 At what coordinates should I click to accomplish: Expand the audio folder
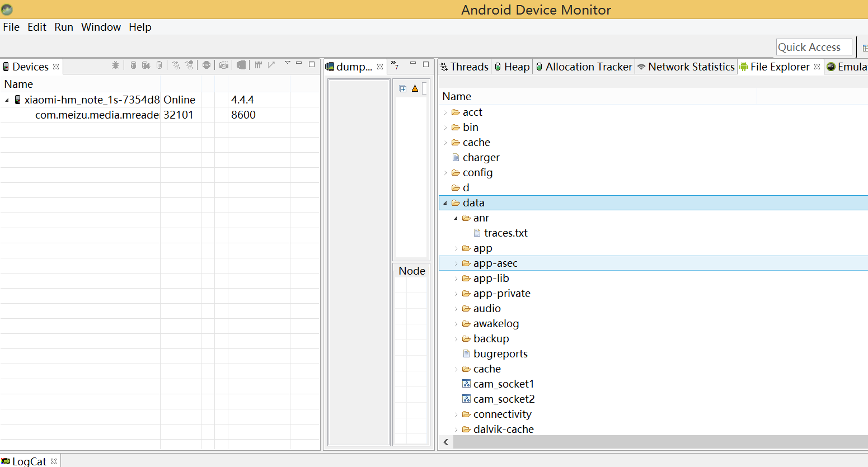click(456, 309)
